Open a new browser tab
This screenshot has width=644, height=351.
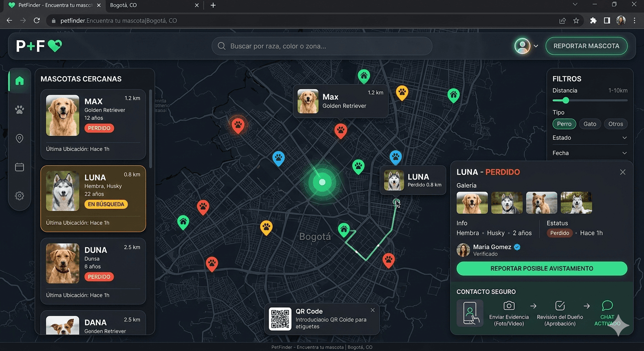pos(213,5)
